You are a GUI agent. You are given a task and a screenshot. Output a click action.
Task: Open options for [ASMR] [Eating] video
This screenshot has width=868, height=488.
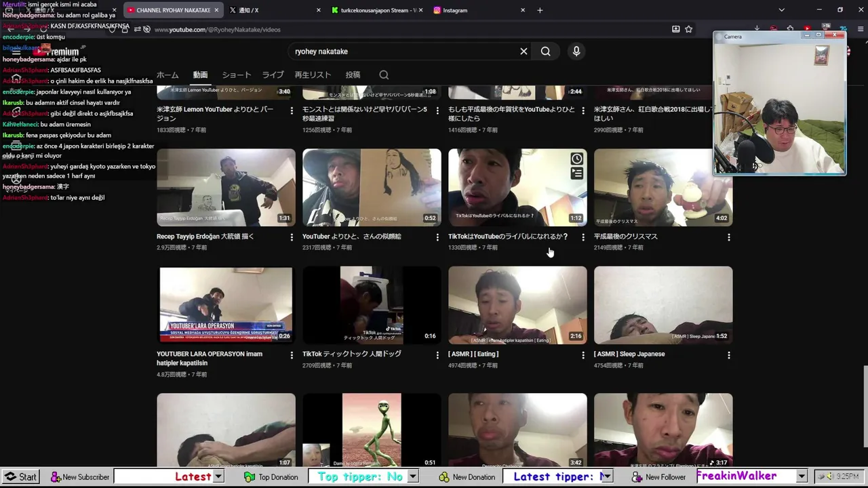[583, 354]
